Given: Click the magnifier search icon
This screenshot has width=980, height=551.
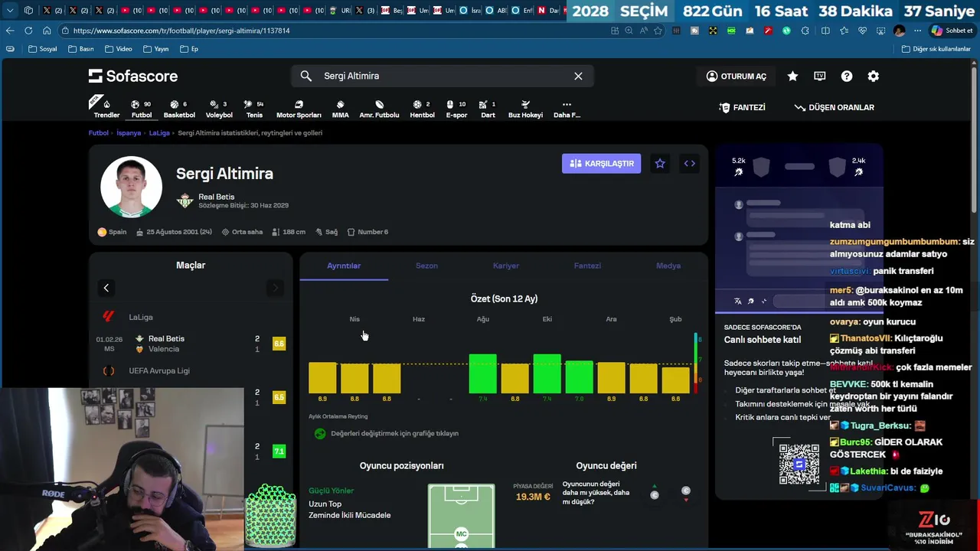Looking at the screenshot, I should click(306, 76).
